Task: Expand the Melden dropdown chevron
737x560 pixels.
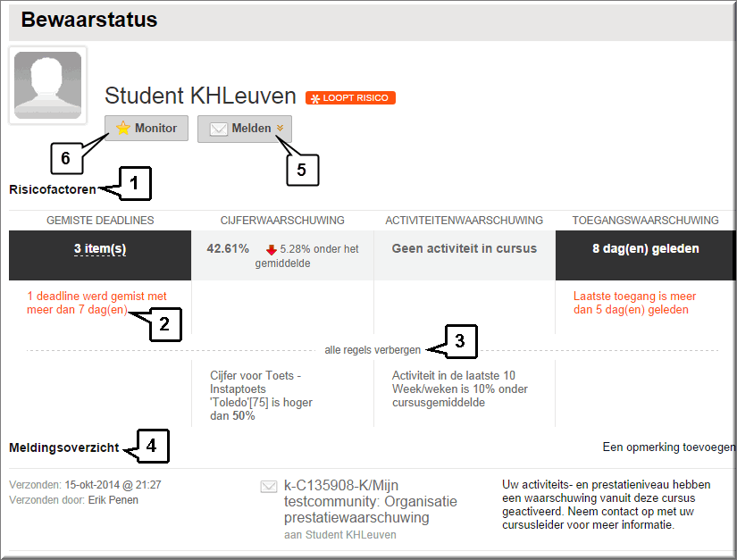Action: coord(280,129)
